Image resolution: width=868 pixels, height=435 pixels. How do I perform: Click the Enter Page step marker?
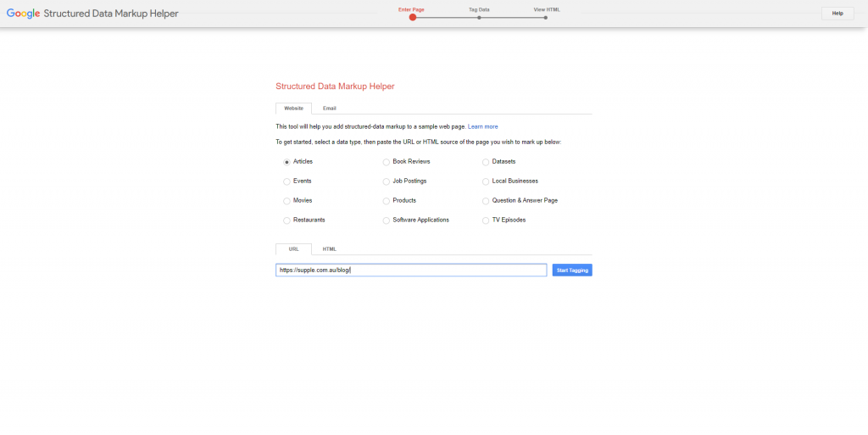(413, 17)
